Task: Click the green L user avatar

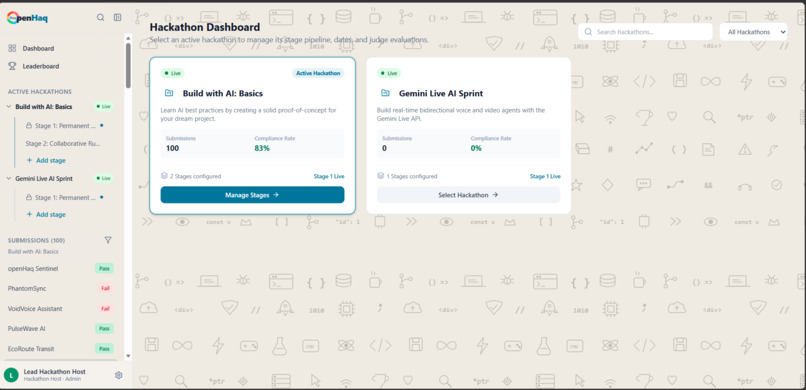Action: (x=11, y=375)
